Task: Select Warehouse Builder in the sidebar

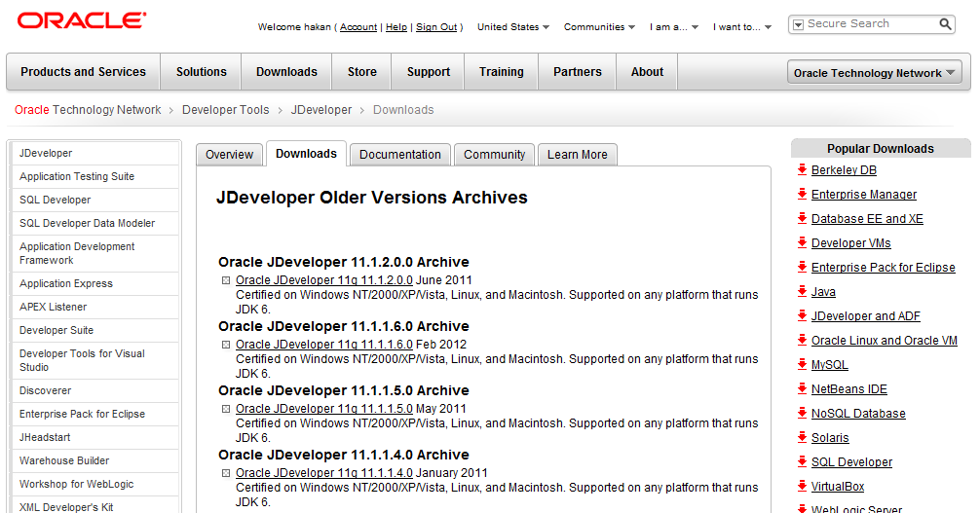Action: coord(95,460)
